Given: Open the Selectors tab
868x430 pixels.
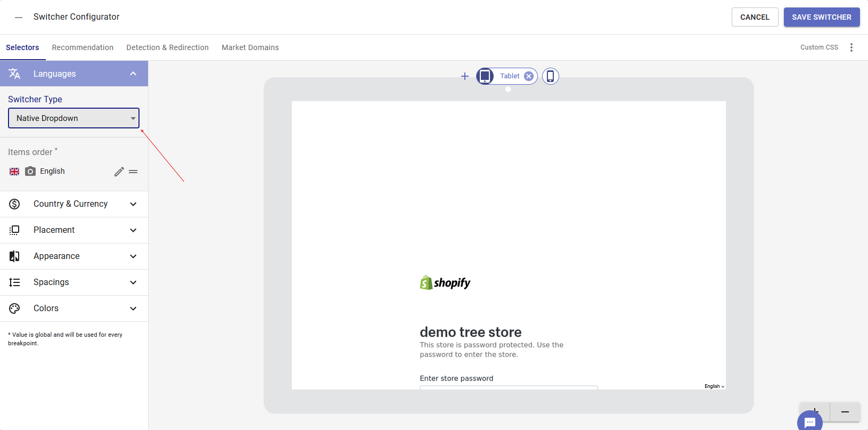Looking at the screenshot, I should pos(22,47).
